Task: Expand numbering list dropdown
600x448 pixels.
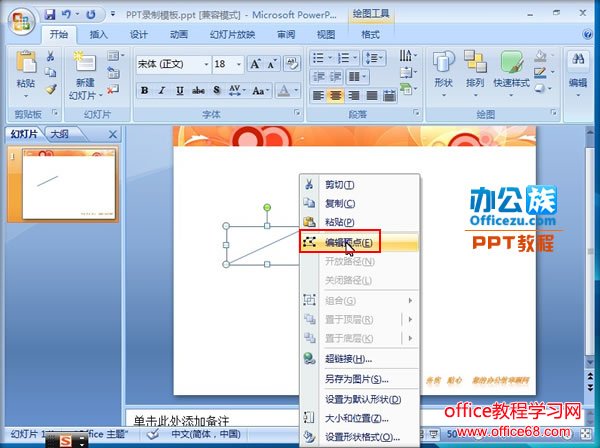Action: click(x=355, y=58)
